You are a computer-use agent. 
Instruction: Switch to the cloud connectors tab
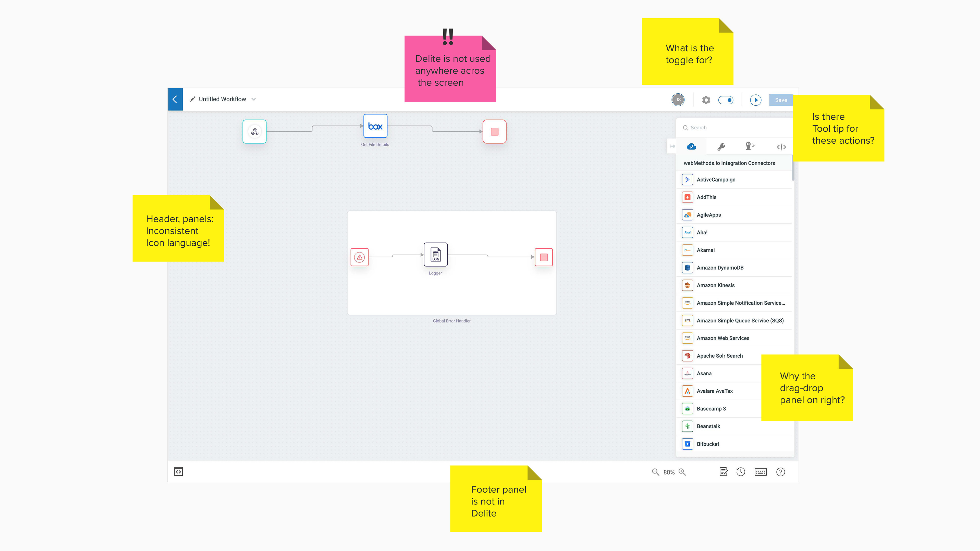[692, 146]
